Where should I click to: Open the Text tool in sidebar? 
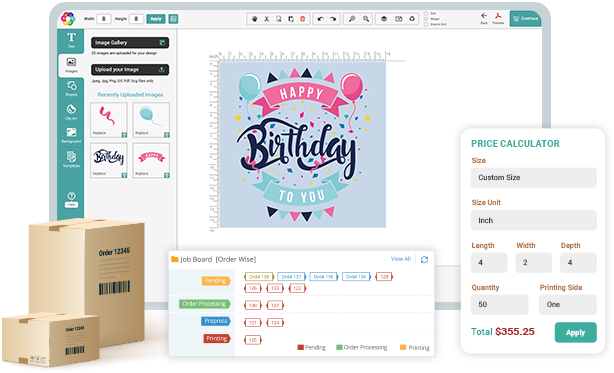[71, 40]
